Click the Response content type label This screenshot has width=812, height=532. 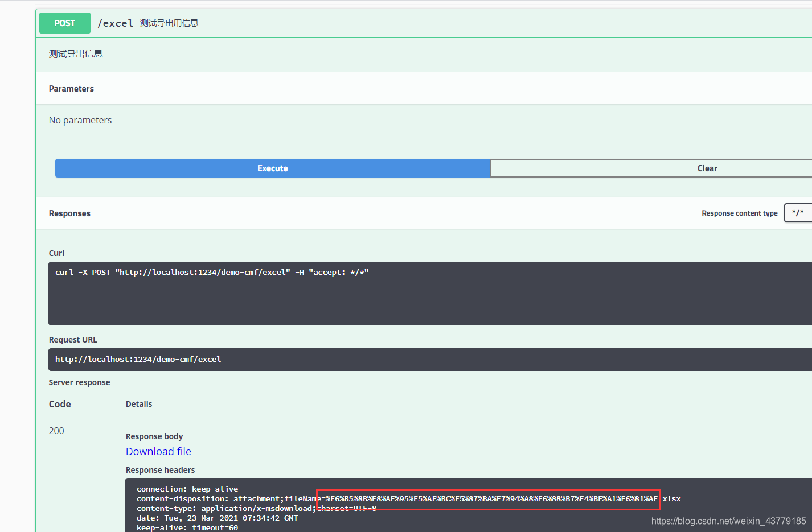740,213
